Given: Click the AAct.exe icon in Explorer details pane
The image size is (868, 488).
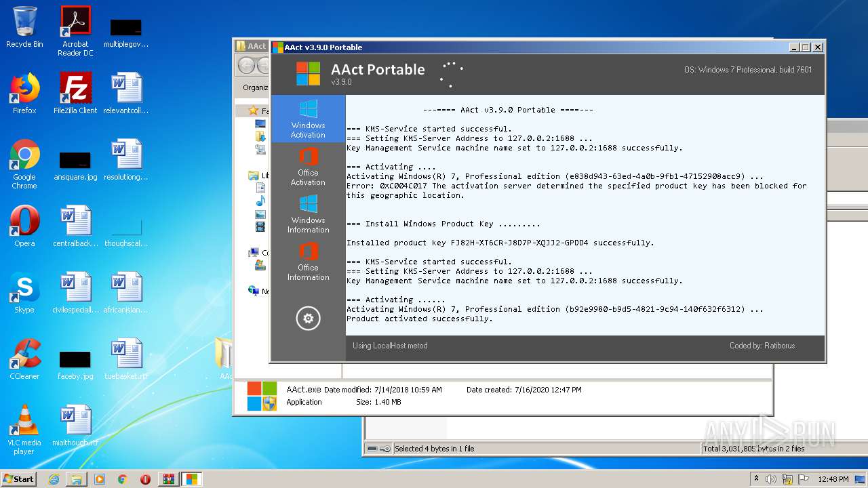Looking at the screenshot, I should pyautogui.click(x=262, y=396).
